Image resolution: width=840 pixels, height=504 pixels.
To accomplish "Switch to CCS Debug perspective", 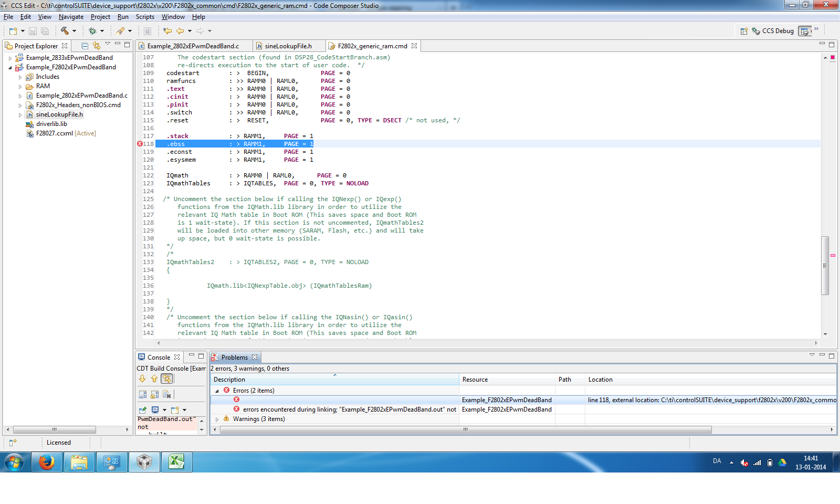I will click(772, 31).
